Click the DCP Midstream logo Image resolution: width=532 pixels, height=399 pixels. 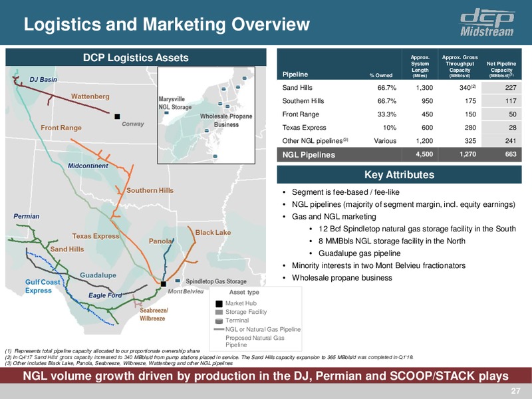[x=487, y=23]
